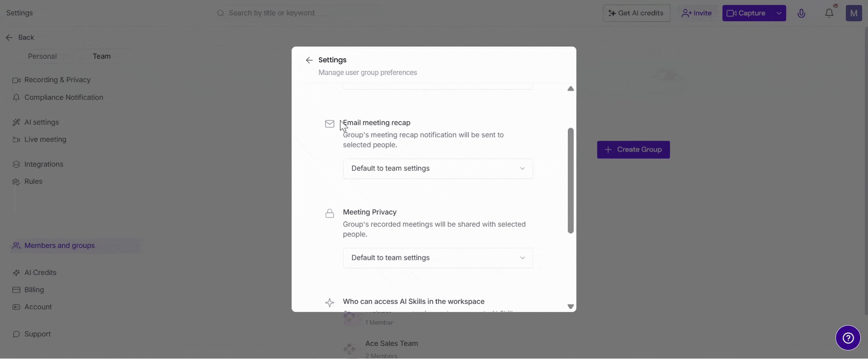Open the help question mark button
Image resolution: width=868 pixels, height=359 pixels.
pyautogui.click(x=848, y=338)
